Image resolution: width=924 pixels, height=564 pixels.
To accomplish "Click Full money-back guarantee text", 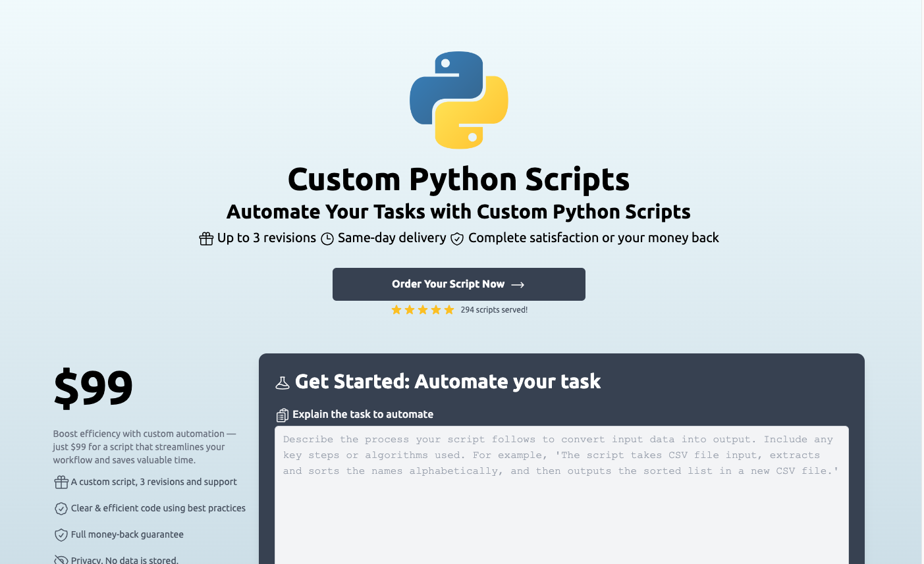I will tap(127, 534).
